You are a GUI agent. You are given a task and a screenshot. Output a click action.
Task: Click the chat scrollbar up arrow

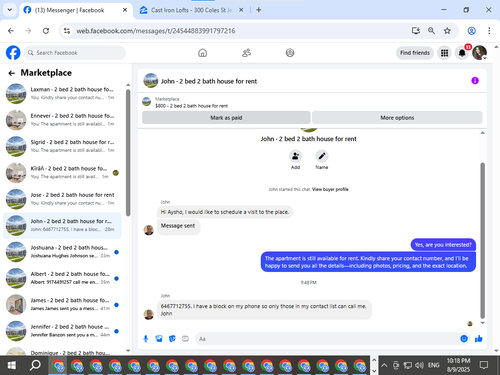click(x=482, y=133)
